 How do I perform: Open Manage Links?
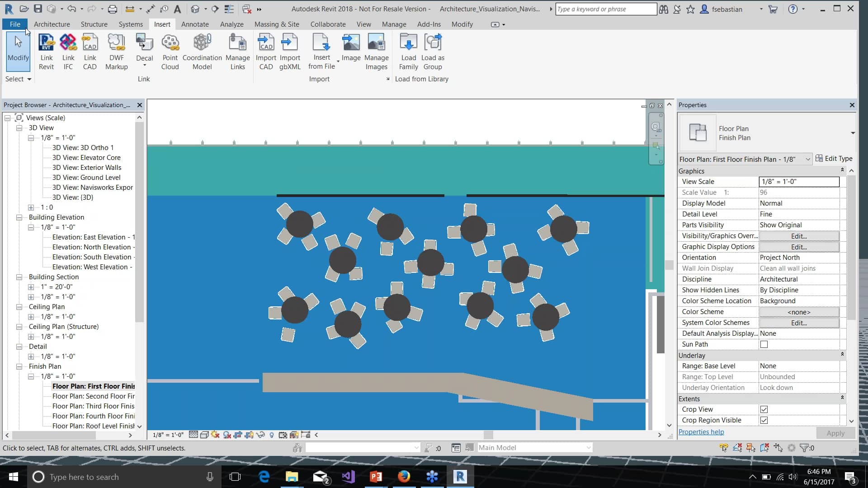pos(238,50)
